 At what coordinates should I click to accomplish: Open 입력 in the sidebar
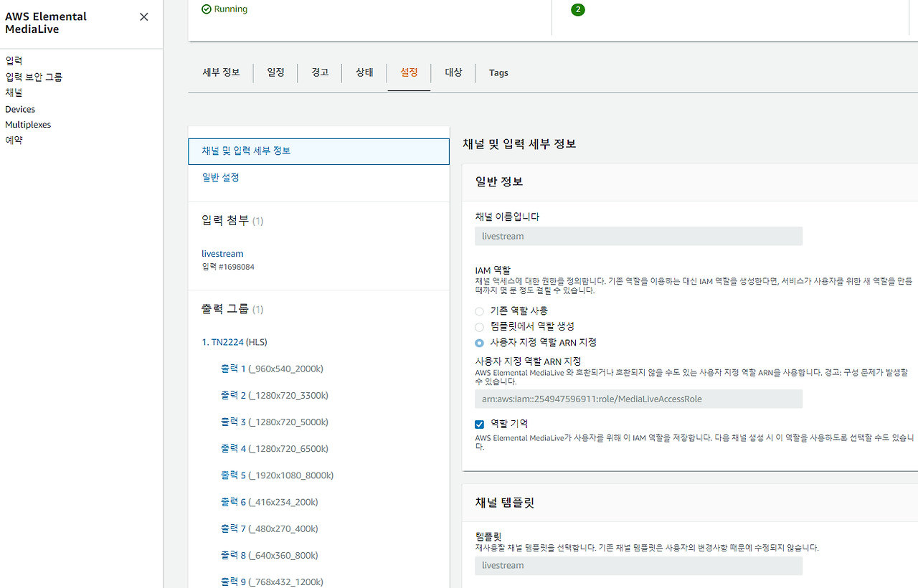click(14, 61)
